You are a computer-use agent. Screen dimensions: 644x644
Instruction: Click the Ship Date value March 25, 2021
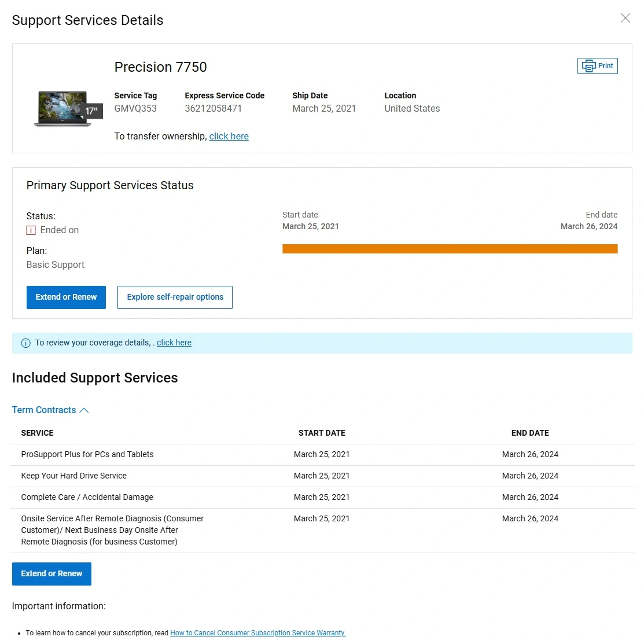click(x=324, y=108)
